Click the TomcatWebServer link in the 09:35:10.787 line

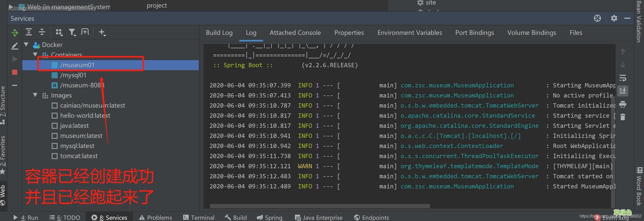(x=469, y=106)
